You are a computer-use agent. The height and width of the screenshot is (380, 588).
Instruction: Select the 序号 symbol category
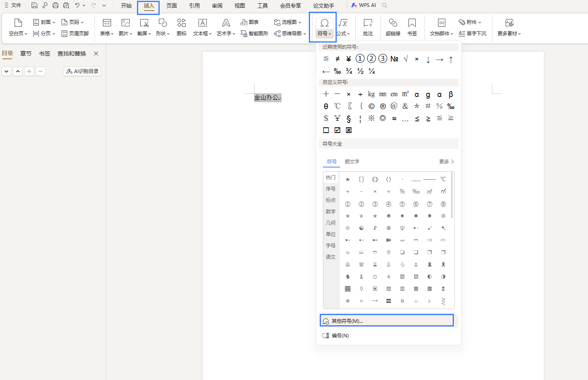331,189
